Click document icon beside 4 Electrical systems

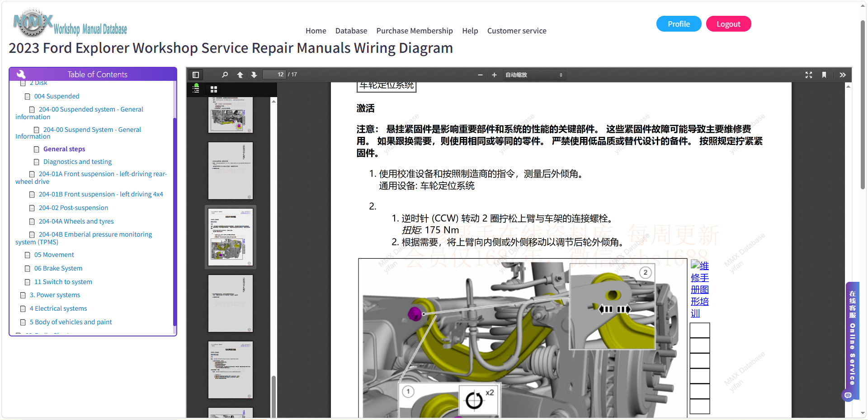(23, 309)
